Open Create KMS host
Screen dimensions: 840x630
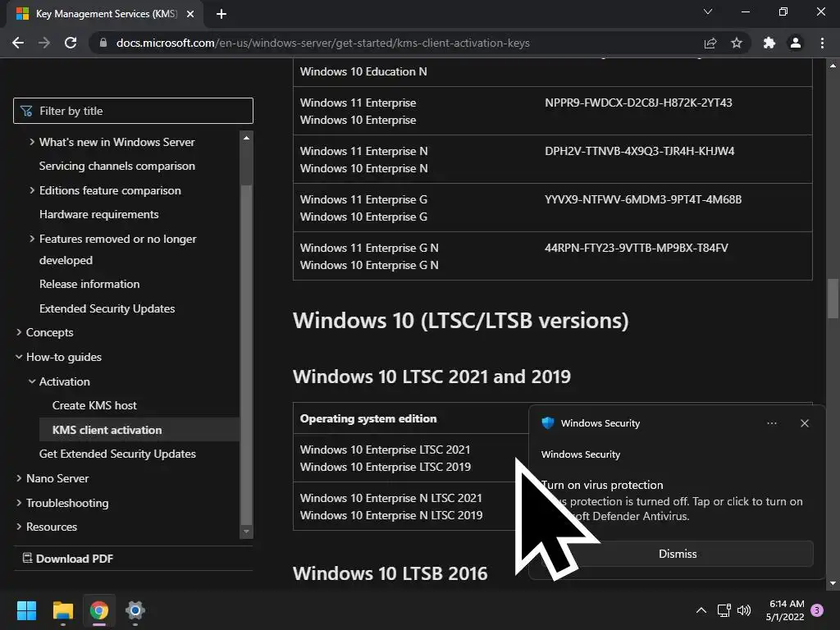(x=94, y=405)
